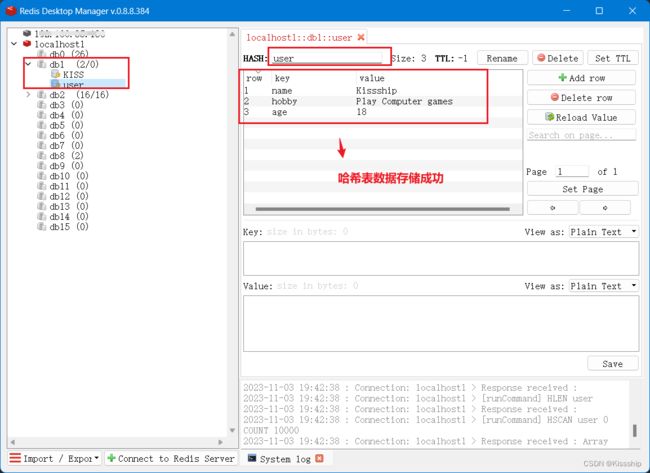Go to previous page arrow button
The width and height of the screenshot is (650, 473).
pos(552,208)
